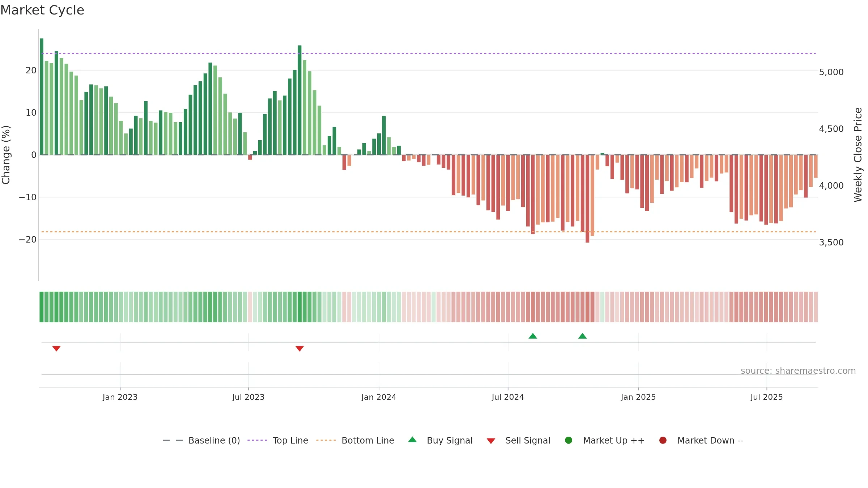Image resolution: width=868 pixels, height=488 pixels.
Task: Click the darkest red heatmap cell near October 2024
Action: [x=587, y=307]
